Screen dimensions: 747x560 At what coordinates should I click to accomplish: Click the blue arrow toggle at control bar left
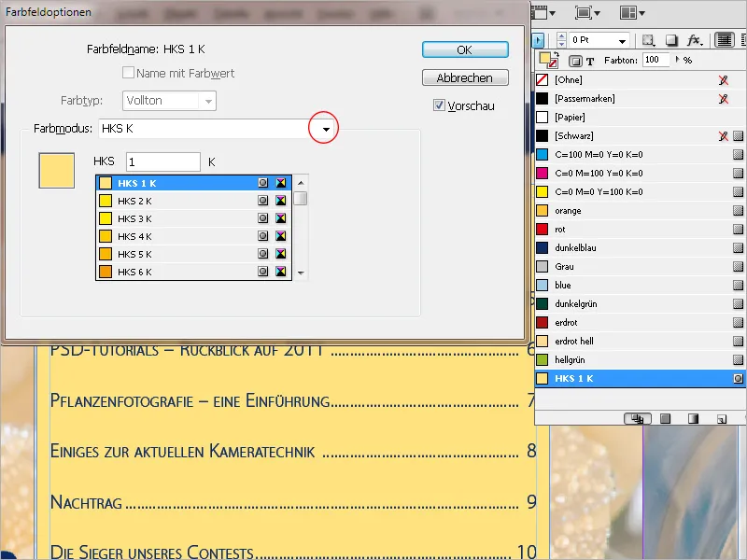[x=539, y=40]
